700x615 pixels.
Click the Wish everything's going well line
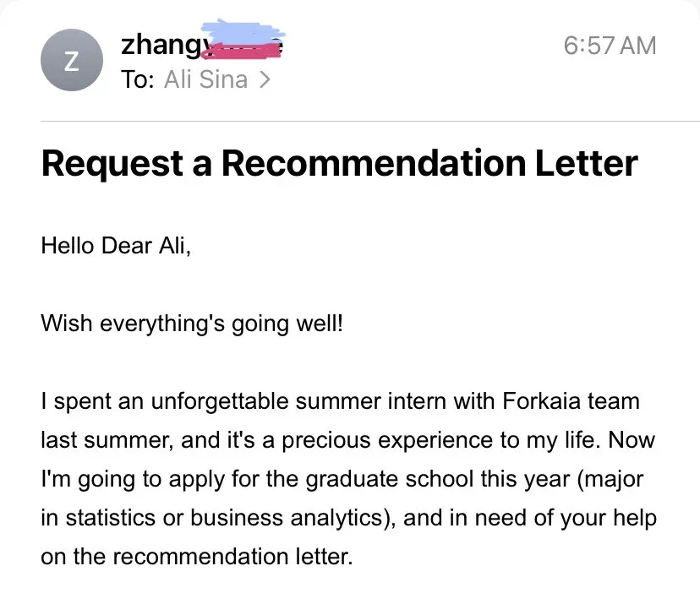(192, 324)
